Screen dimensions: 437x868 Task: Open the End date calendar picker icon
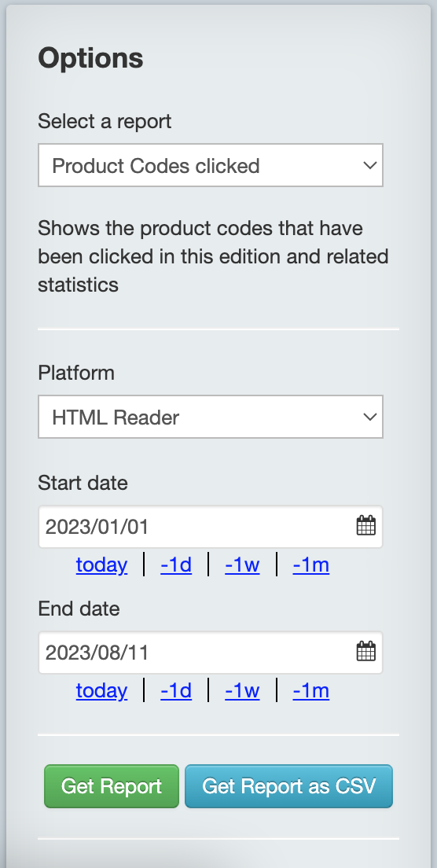(x=365, y=651)
